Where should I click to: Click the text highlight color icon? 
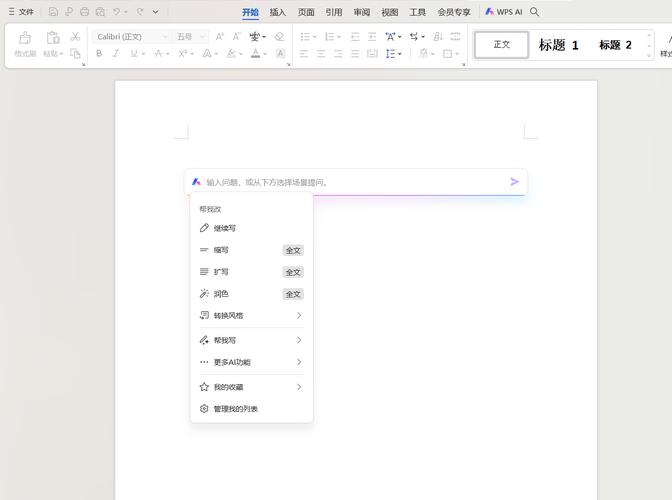tap(231, 54)
